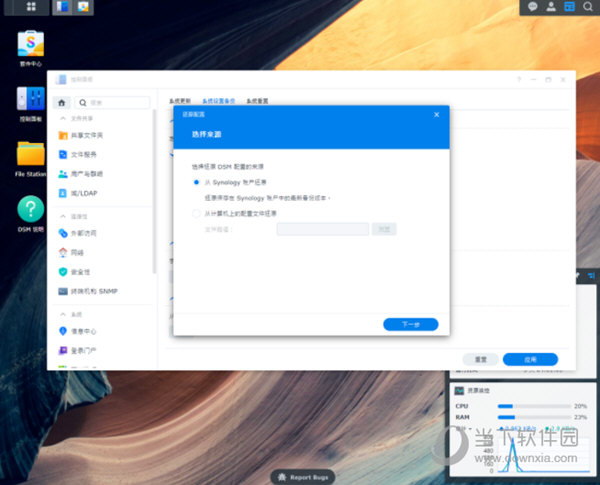Open the Network (网络) sidebar item
This screenshot has width=600, height=485.
(x=71, y=252)
